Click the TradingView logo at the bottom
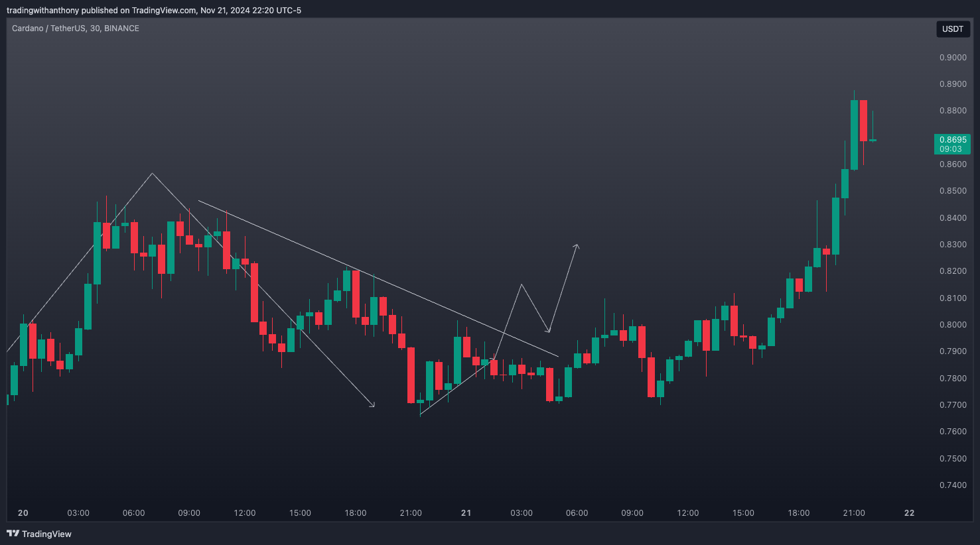The image size is (980, 545). pyautogui.click(x=39, y=534)
